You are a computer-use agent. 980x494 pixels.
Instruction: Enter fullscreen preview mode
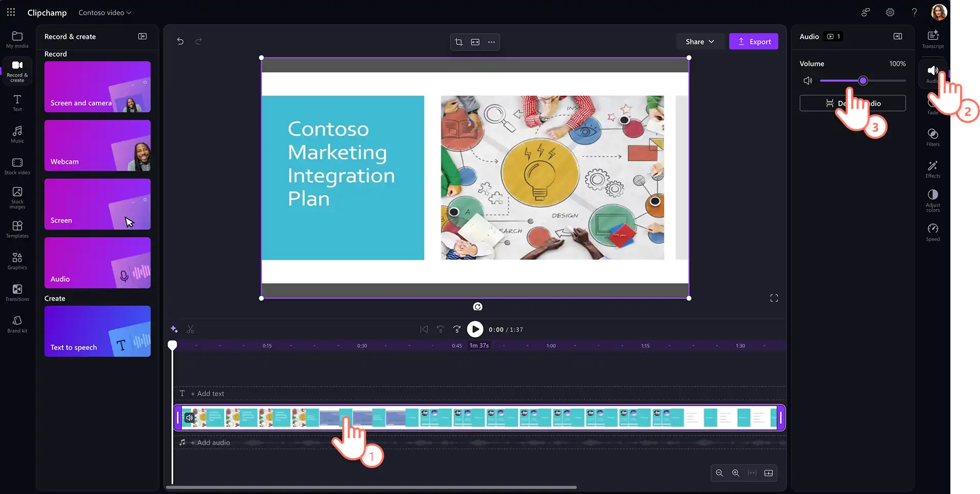click(x=774, y=298)
